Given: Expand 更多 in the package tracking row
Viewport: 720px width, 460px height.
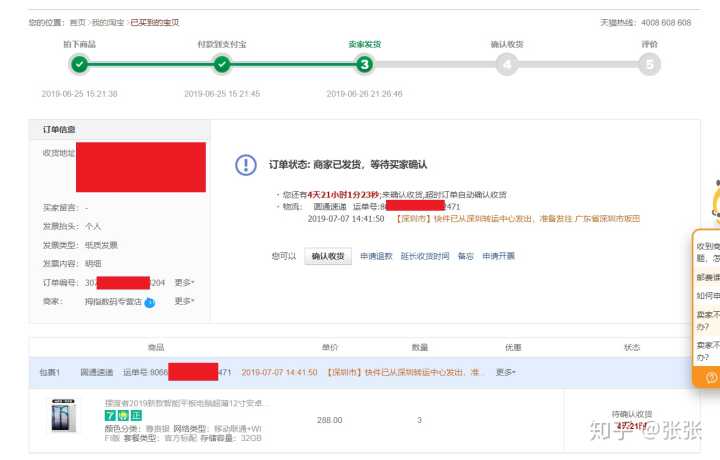Looking at the screenshot, I should (505, 372).
